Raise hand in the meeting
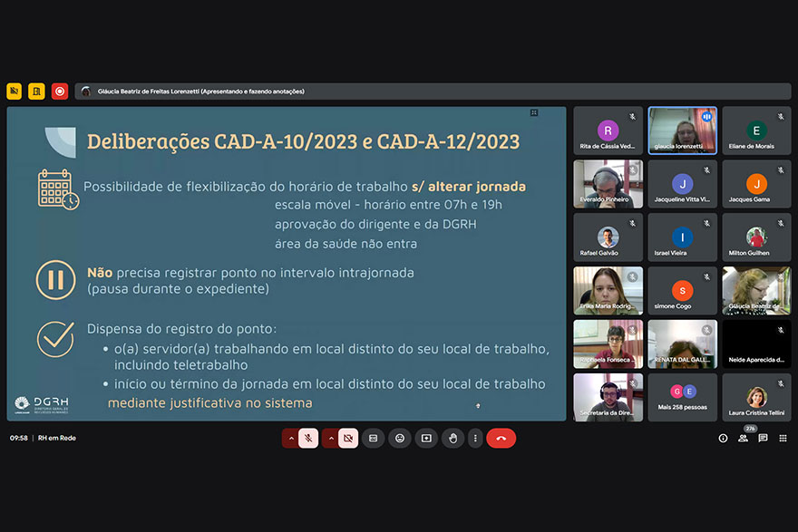798x532 pixels. [x=453, y=438]
